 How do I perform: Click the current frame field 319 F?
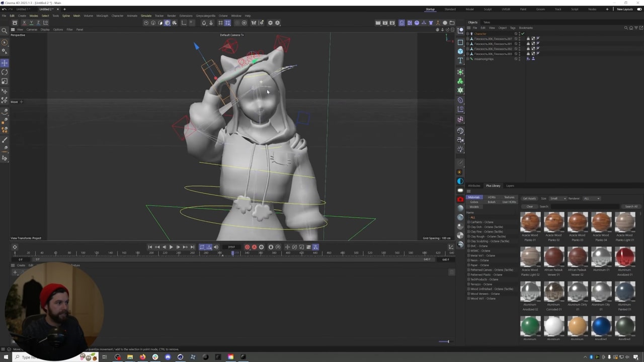pyautogui.click(x=231, y=247)
